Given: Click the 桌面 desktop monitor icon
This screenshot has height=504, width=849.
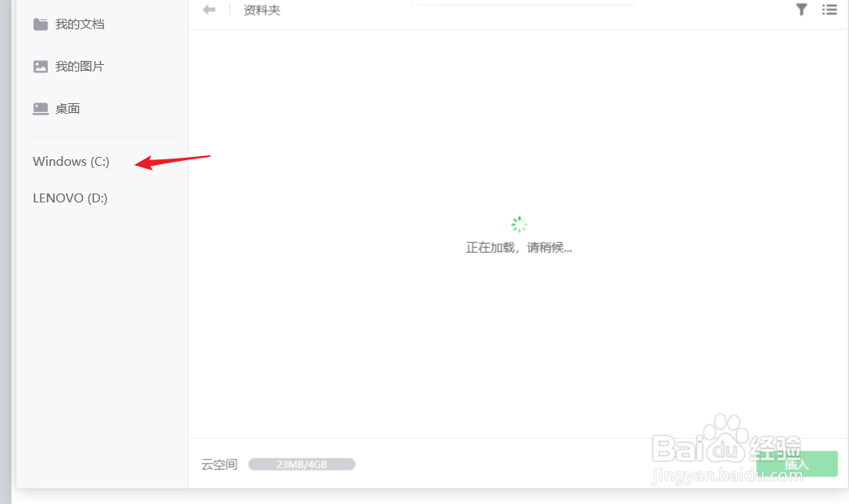Looking at the screenshot, I should [41, 108].
